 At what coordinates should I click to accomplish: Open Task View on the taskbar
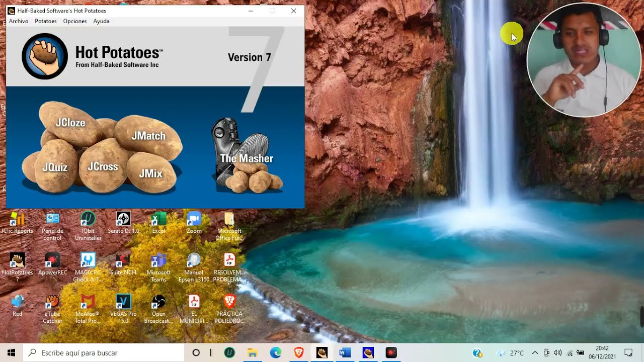pos(211,353)
